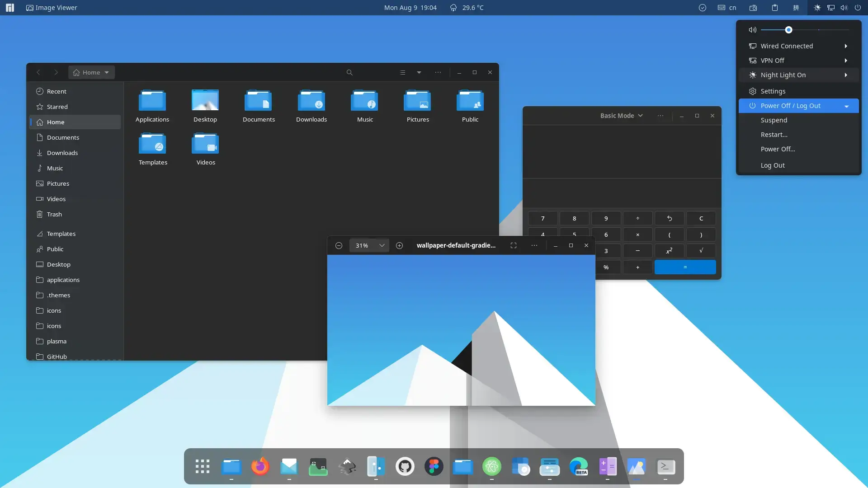
Task: Click the more options icon in Image Viewer
Action: click(534, 245)
